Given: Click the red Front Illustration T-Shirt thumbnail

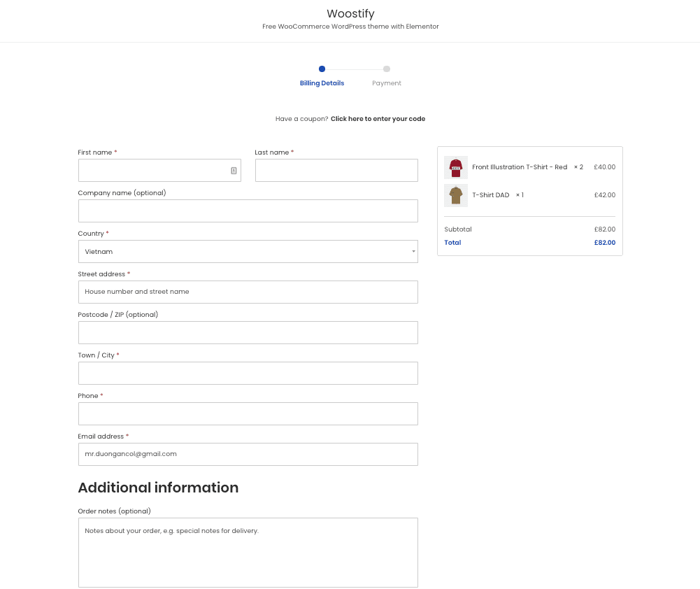Looking at the screenshot, I should tap(456, 167).
